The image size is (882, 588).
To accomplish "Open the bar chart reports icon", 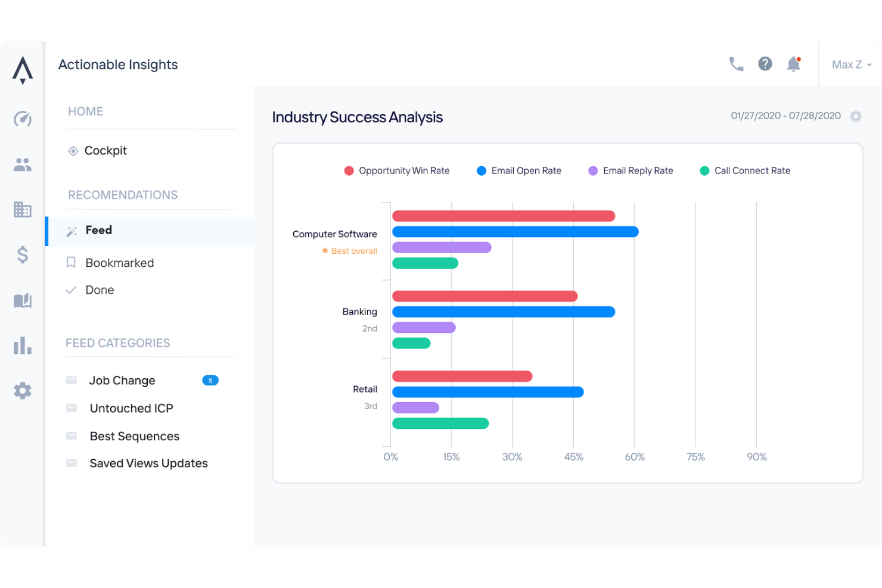I will click(23, 346).
